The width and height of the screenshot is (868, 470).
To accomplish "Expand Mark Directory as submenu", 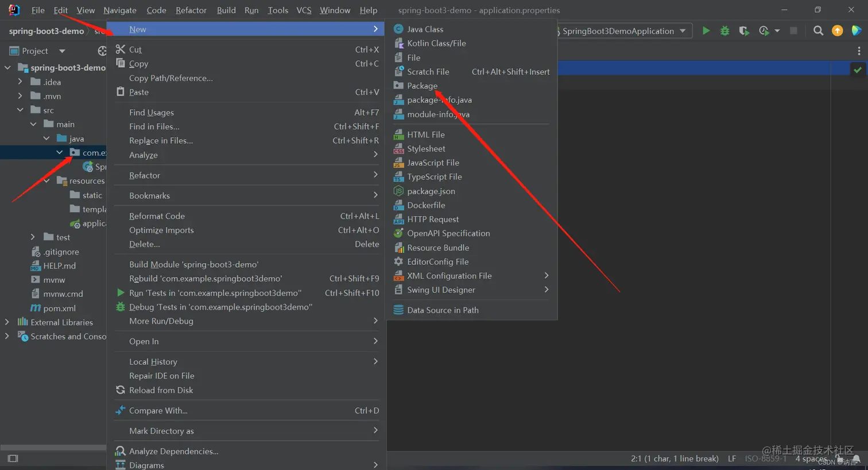I will point(247,431).
